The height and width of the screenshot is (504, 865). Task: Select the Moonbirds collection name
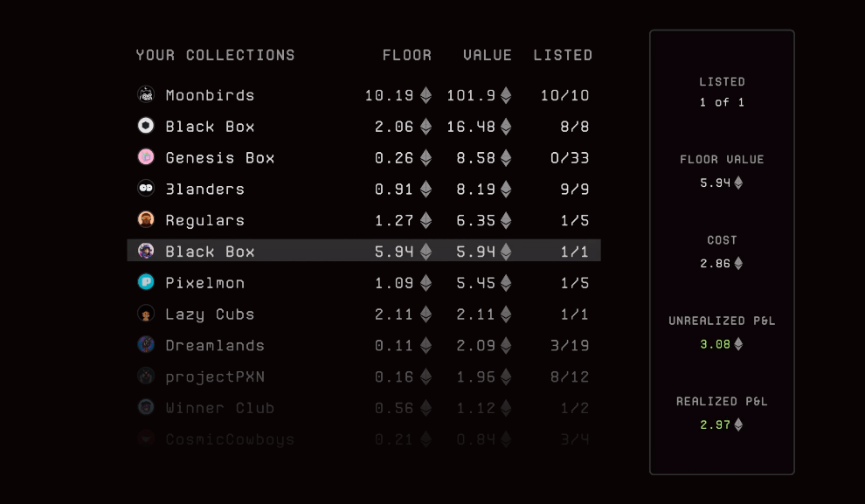210,95
